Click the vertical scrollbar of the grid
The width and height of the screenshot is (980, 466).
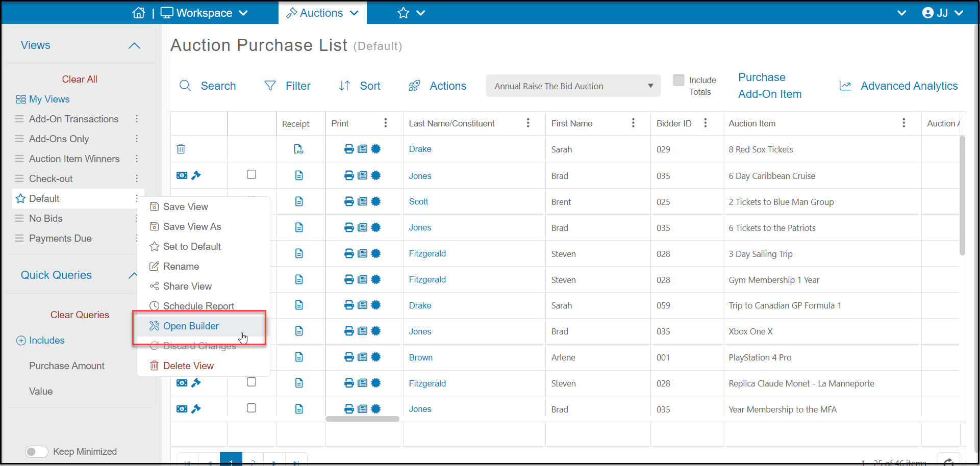click(962, 195)
